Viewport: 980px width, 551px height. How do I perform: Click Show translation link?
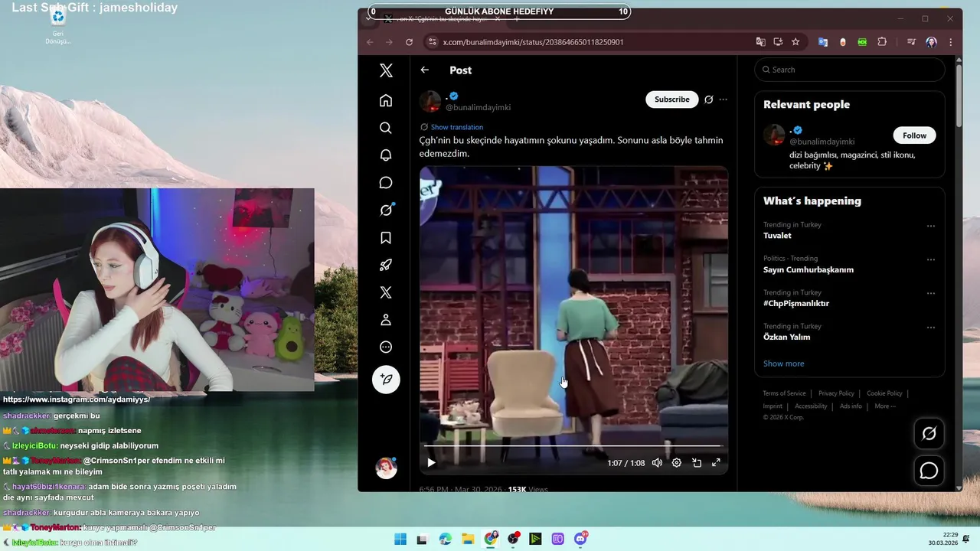[x=457, y=127]
